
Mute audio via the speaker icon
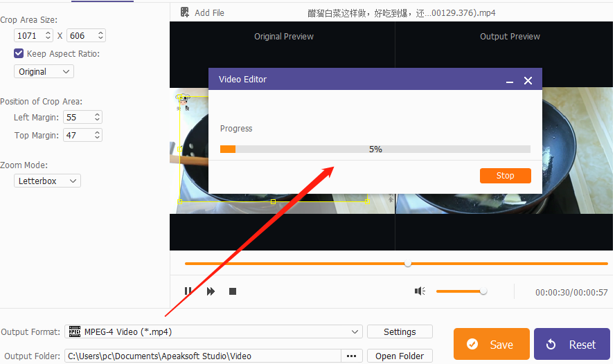click(x=420, y=291)
